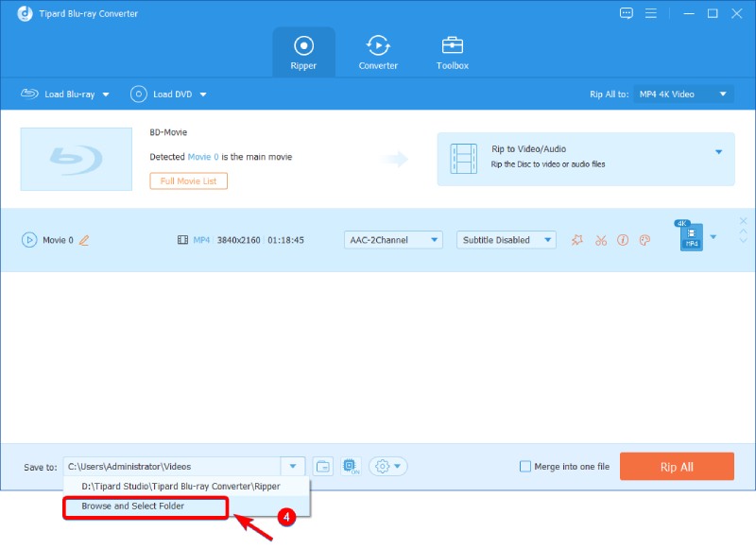756x549 pixels.
Task: Click the Blu-ray disc thumbnail
Action: pyautogui.click(x=77, y=159)
